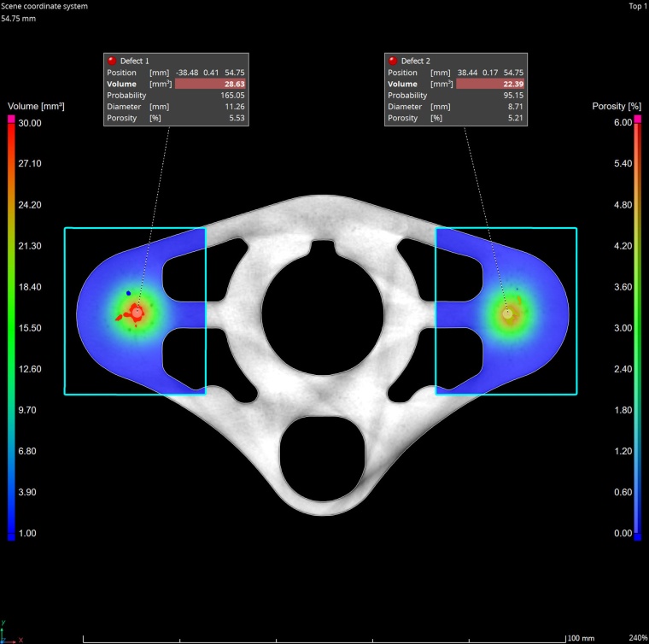Click the small blue pore spot in left lobe
Viewport: 649px width, 644px height.
pyautogui.click(x=129, y=293)
